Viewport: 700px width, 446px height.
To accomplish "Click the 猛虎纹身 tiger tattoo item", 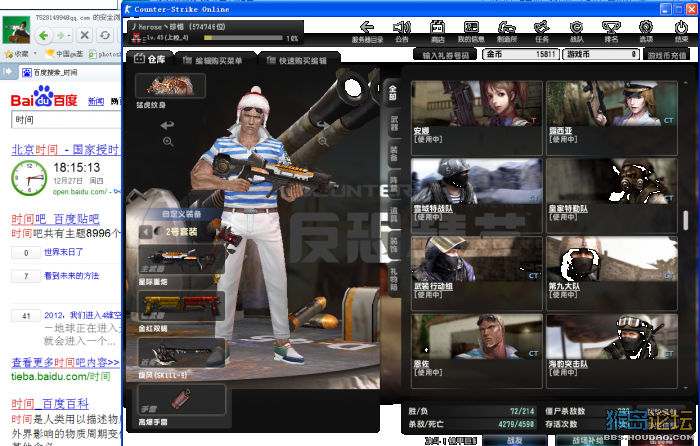I will pyautogui.click(x=170, y=86).
